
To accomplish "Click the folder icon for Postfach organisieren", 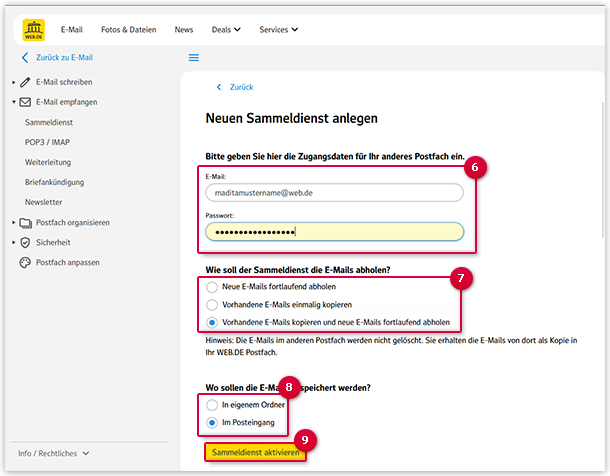I will pyautogui.click(x=26, y=223).
